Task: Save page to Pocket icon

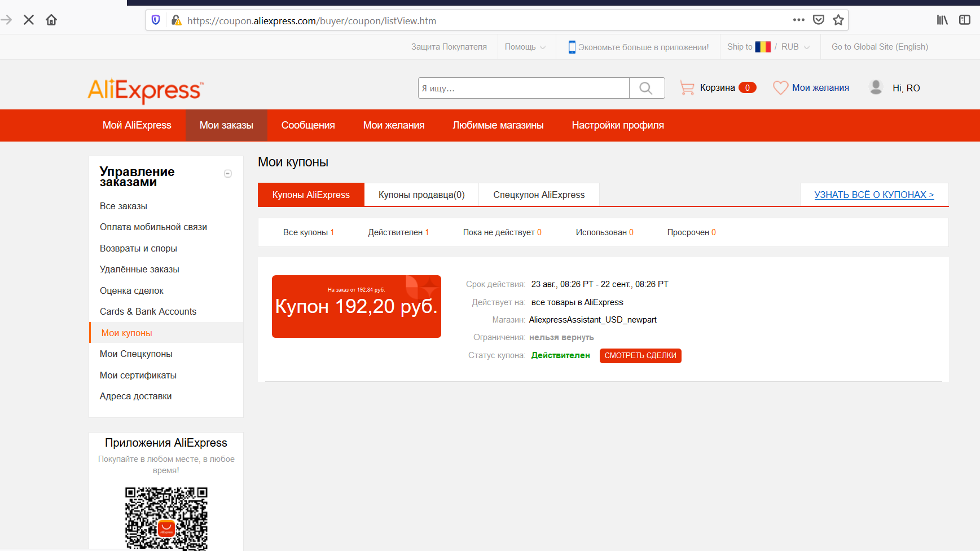Action: click(819, 20)
